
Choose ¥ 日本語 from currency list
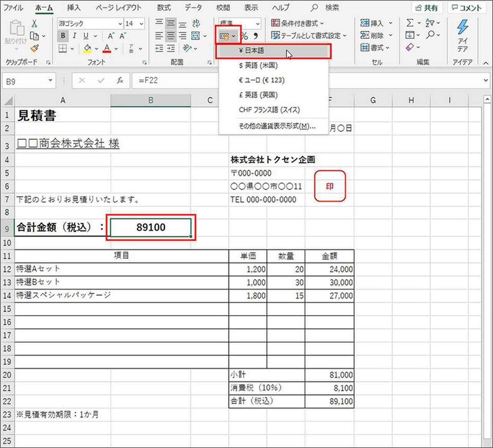[x=273, y=51]
